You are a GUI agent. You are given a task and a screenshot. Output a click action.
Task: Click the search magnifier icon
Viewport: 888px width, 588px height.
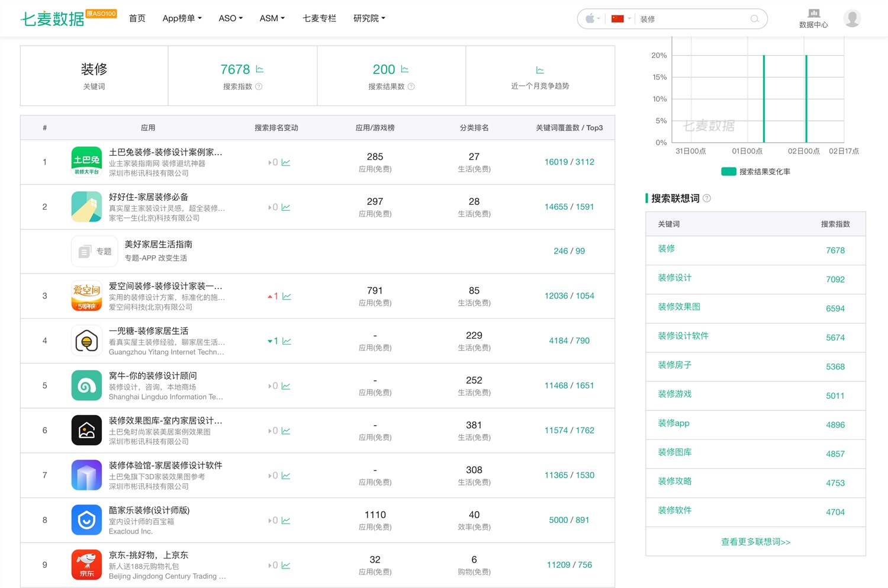(x=754, y=19)
